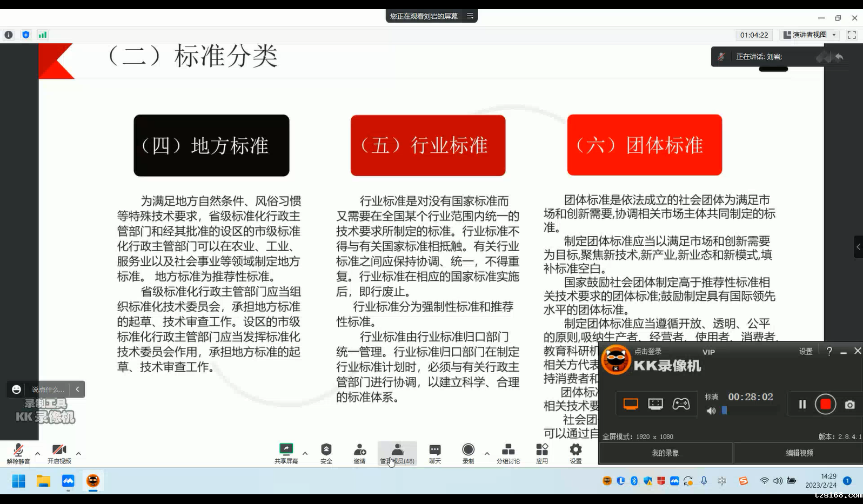Click the Invite (邀请) participants icon
The height and width of the screenshot is (504, 863).
[359, 450]
